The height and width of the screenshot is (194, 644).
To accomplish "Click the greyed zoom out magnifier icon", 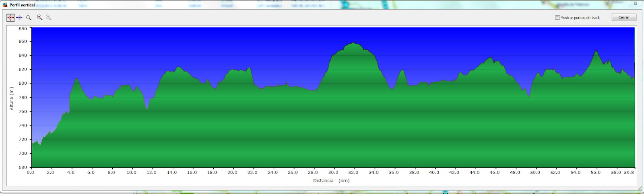I will point(49,17).
